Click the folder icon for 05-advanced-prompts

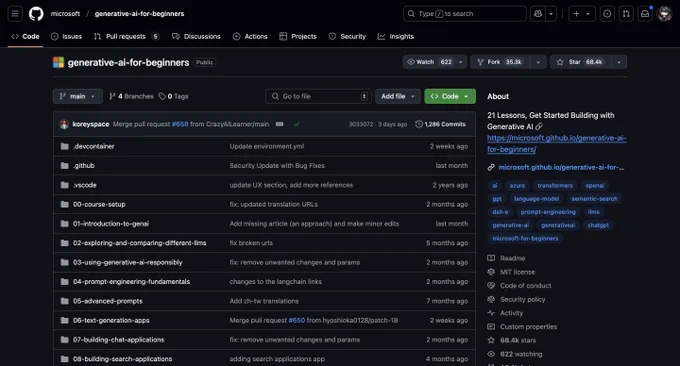tap(65, 301)
